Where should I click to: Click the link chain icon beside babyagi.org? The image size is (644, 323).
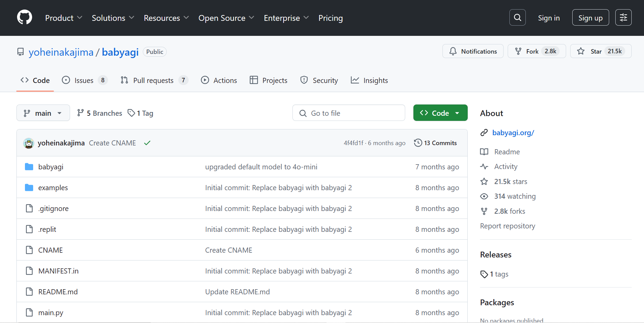484,132
